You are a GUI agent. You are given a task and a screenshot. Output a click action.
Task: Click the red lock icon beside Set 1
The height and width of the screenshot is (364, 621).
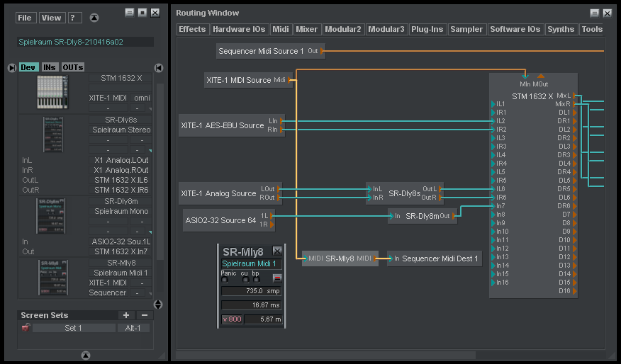point(26,328)
